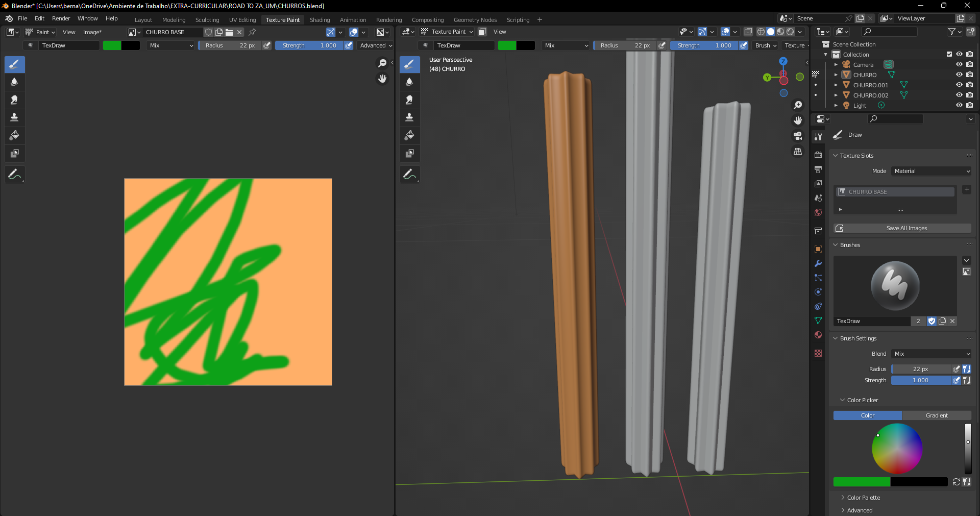980x516 pixels.
Task: Disable Camera in renders
Action: [x=969, y=64]
